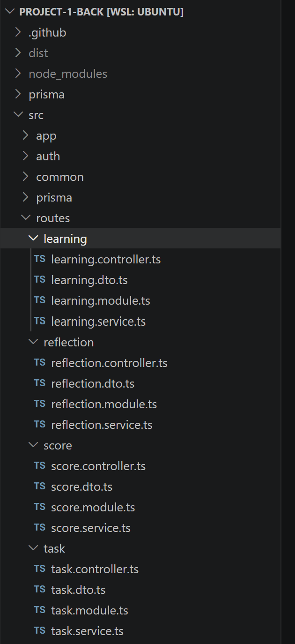Click the TS icon beside reflection.controller.ts
This screenshot has height=644, width=295.
[x=40, y=363]
